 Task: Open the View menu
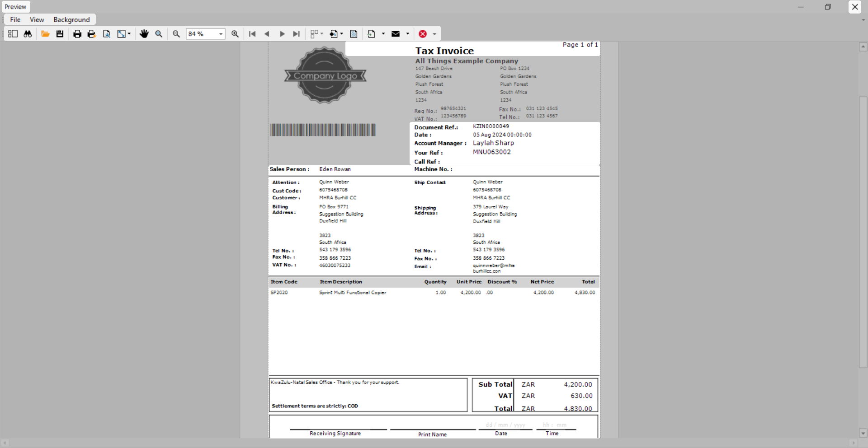(x=37, y=20)
